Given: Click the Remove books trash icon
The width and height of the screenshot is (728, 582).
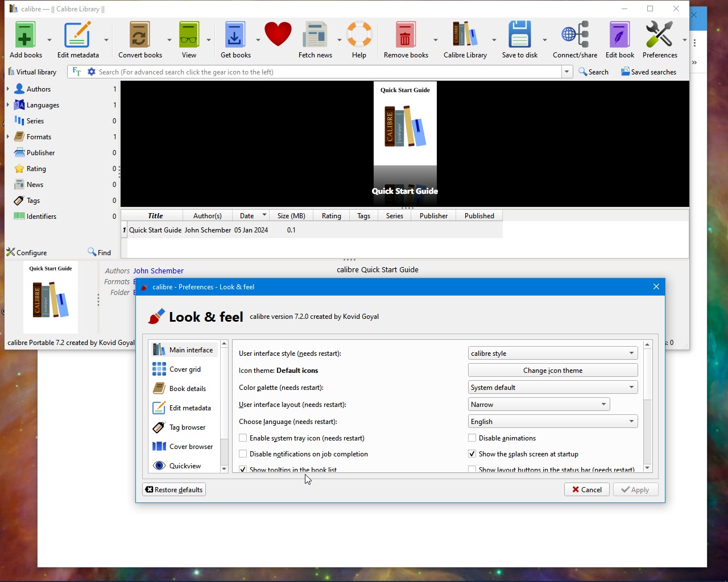Looking at the screenshot, I should 406,40.
